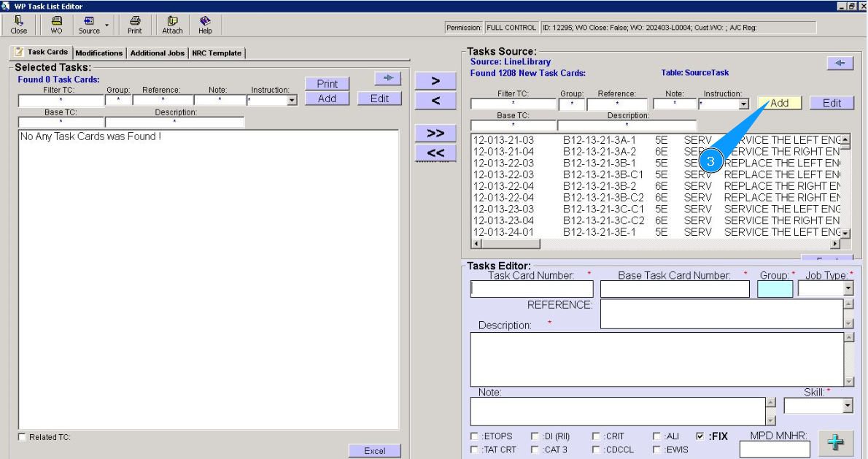Tick the Related TC checkbox

coord(22,437)
